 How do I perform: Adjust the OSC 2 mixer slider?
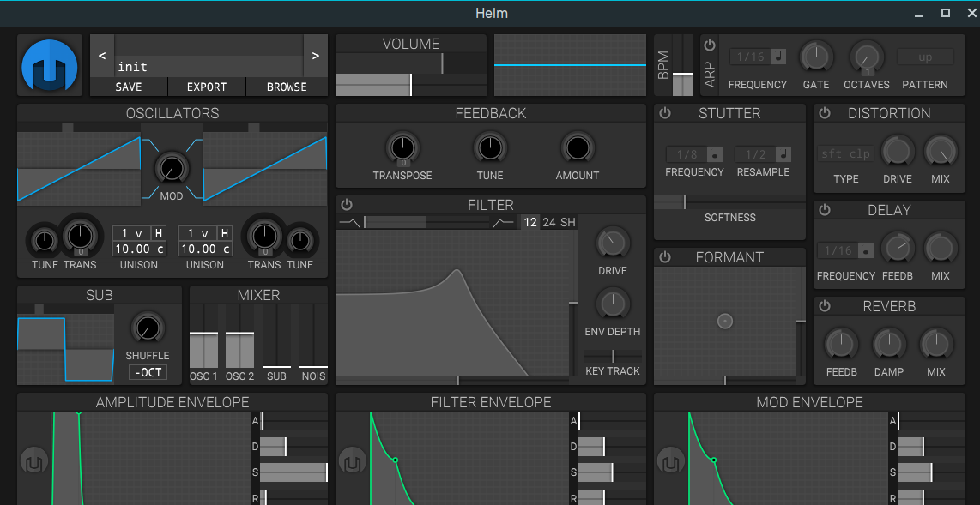click(x=240, y=334)
